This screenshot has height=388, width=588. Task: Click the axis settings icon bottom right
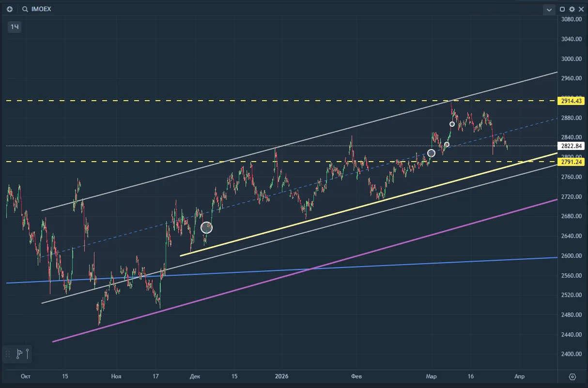pyautogui.click(x=573, y=376)
